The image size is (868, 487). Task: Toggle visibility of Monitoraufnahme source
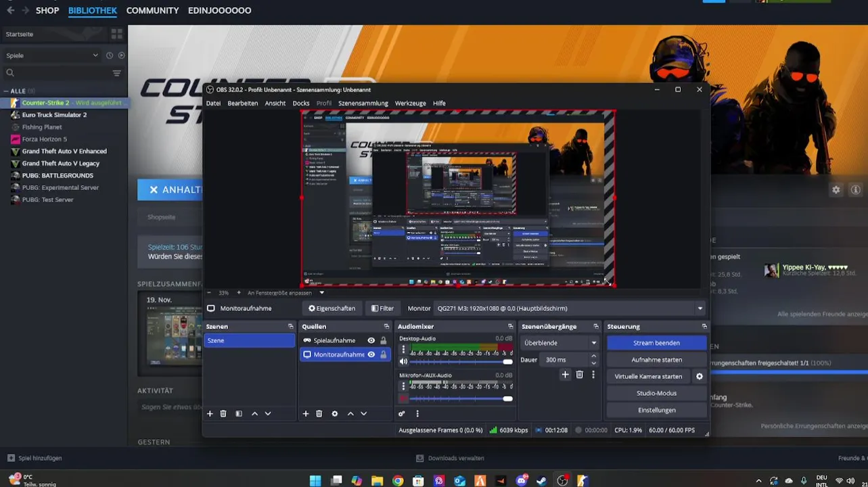pyautogui.click(x=371, y=354)
